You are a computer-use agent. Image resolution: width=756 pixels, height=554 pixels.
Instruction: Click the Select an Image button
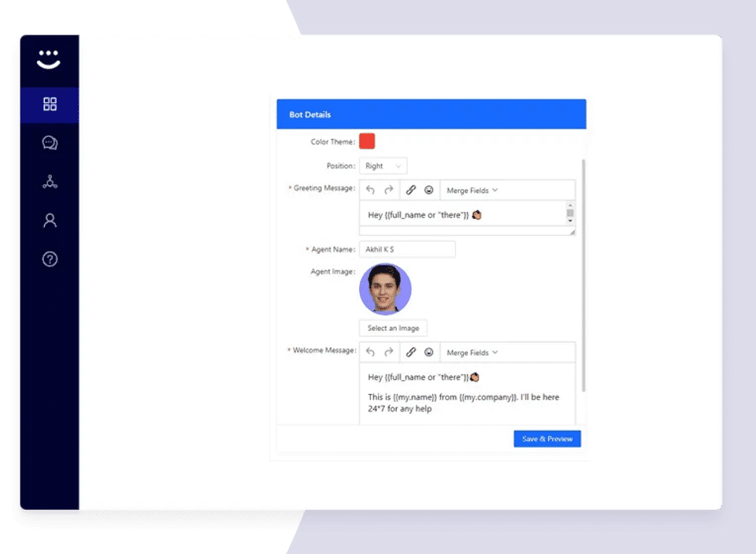pyautogui.click(x=393, y=328)
